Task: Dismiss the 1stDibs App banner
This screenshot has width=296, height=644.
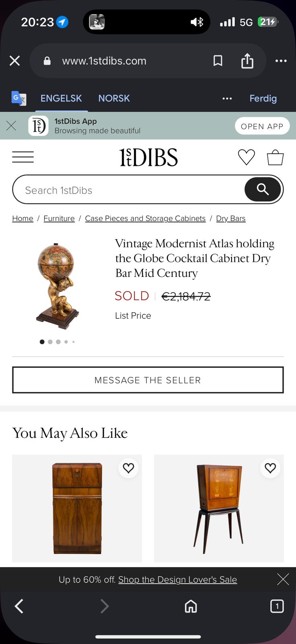Action: pos(11,126)
